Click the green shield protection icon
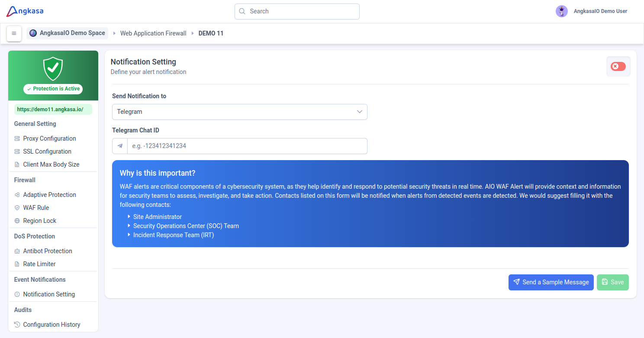The width and height of the screenshot is (644, 338). coord(53,68)
